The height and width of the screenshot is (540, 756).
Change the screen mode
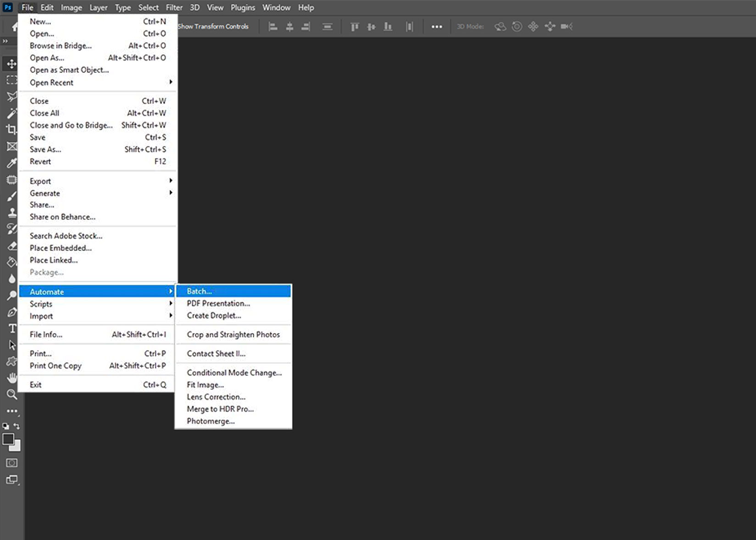(x=11, y=480)
